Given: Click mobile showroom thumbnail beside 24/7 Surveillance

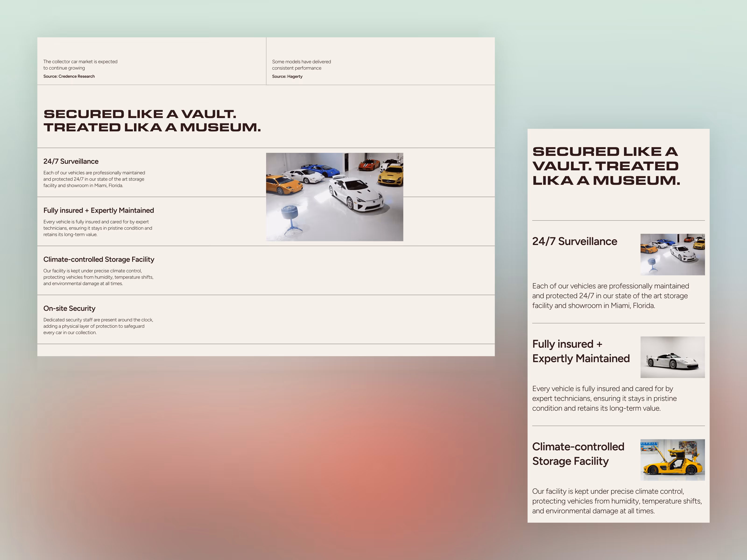Looking at the screenshot, I should [672, 254].
